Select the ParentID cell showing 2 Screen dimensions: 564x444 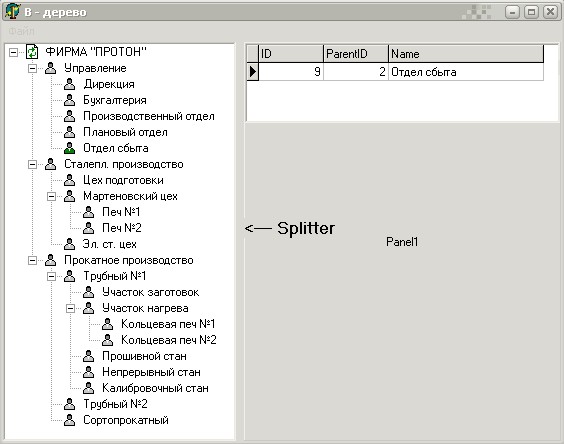[x=356, y=72]
